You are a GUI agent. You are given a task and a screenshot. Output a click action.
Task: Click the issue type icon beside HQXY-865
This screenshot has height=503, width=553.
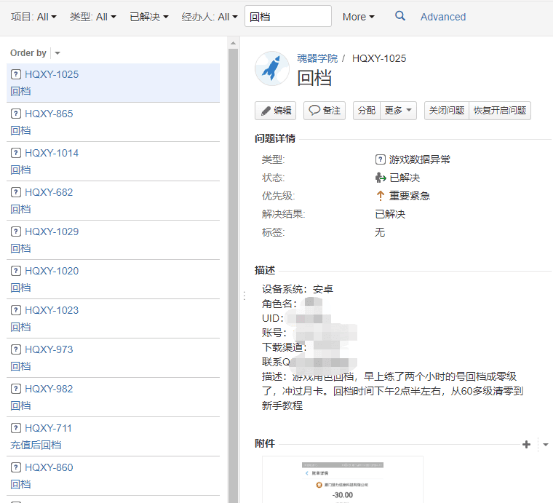[x=16, y=114]
